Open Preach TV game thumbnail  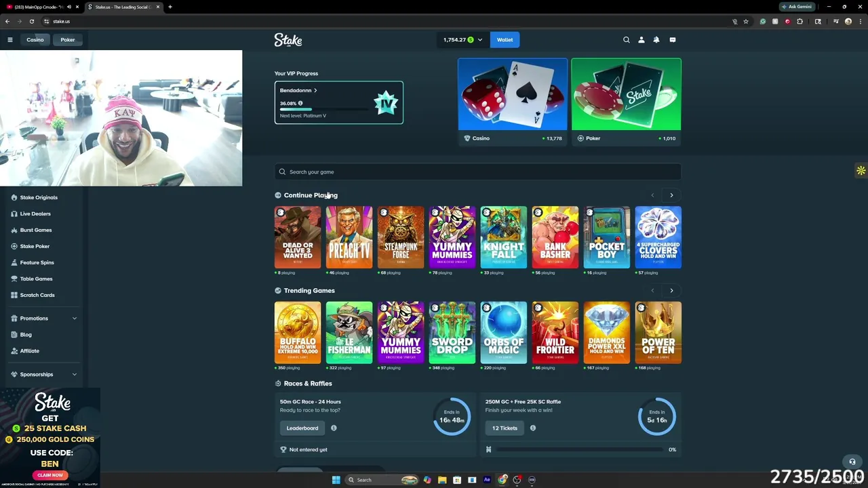click(x=349, y=238)
